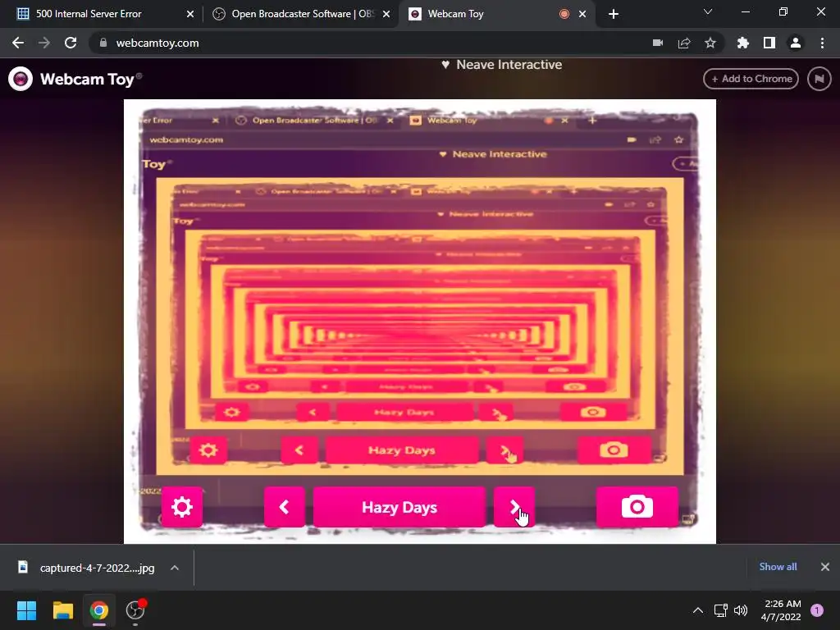This screenshot has height=630, width=840.
Task: Toggle Chrome side panel
Action: 769,43
